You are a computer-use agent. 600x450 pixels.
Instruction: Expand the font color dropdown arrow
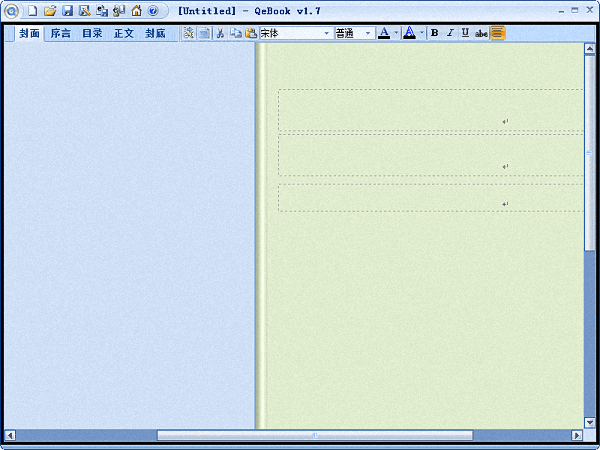396,33
